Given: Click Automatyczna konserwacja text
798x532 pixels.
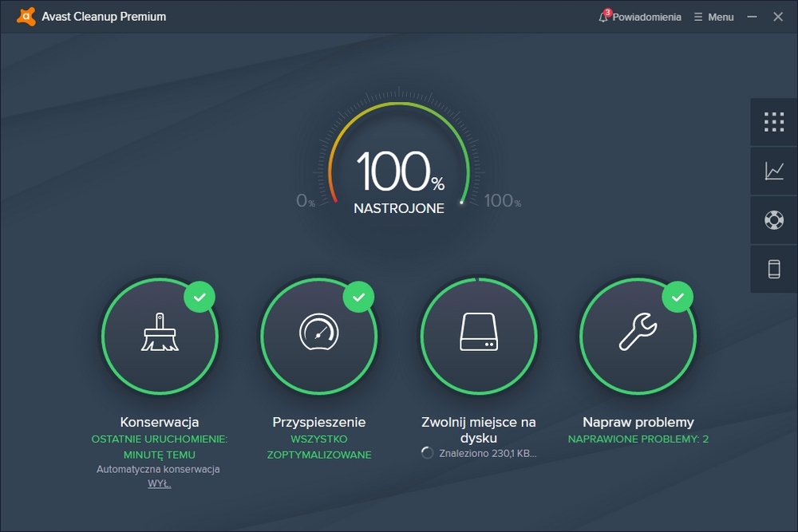Looking at the screenshot, I should tap(158, 469).
